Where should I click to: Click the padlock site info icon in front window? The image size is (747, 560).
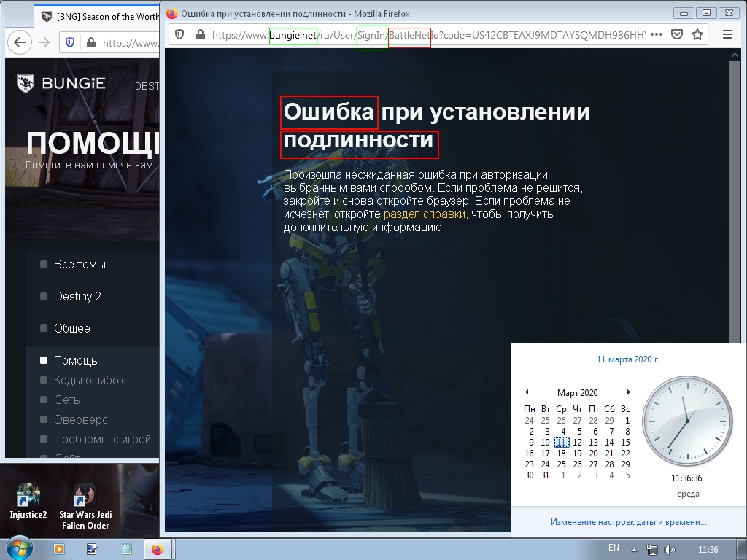[x=201, y=34]
